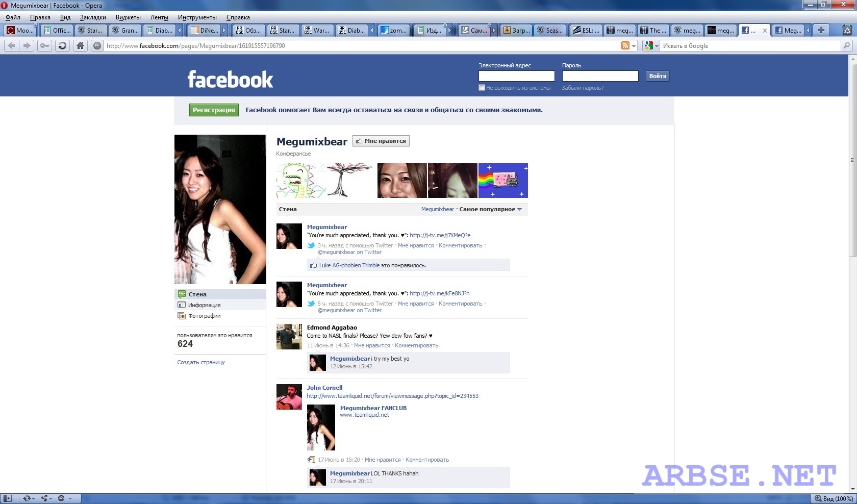Open the Правка menu
This screenshot has width=857, height=504.
[x=40, y=17]
